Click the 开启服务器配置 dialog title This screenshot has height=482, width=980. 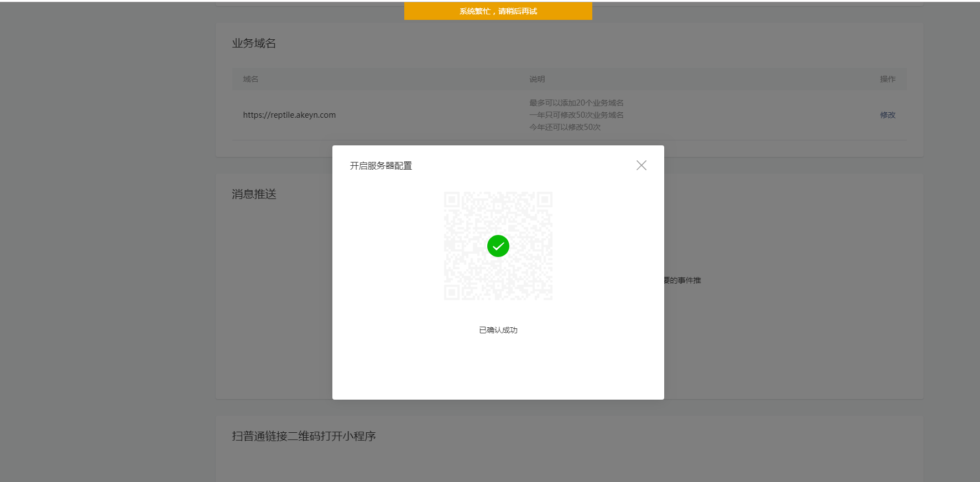[x=381, y=166]
